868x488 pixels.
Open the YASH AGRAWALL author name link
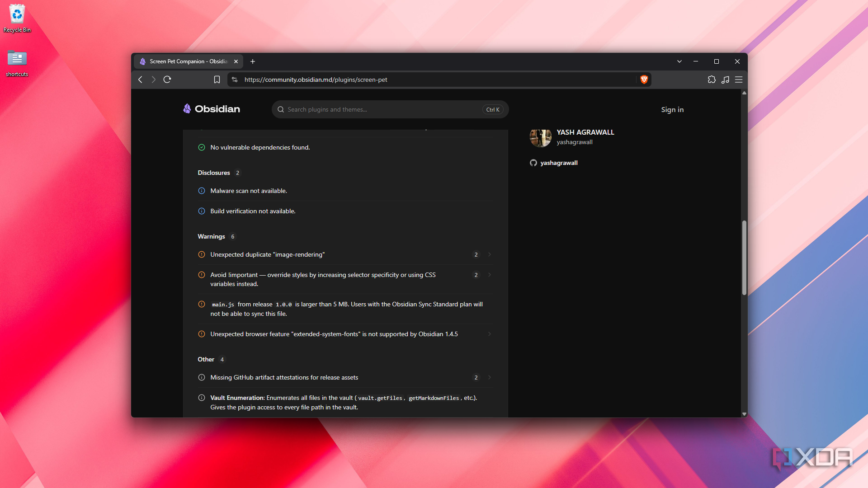click(x=585, y=132)
